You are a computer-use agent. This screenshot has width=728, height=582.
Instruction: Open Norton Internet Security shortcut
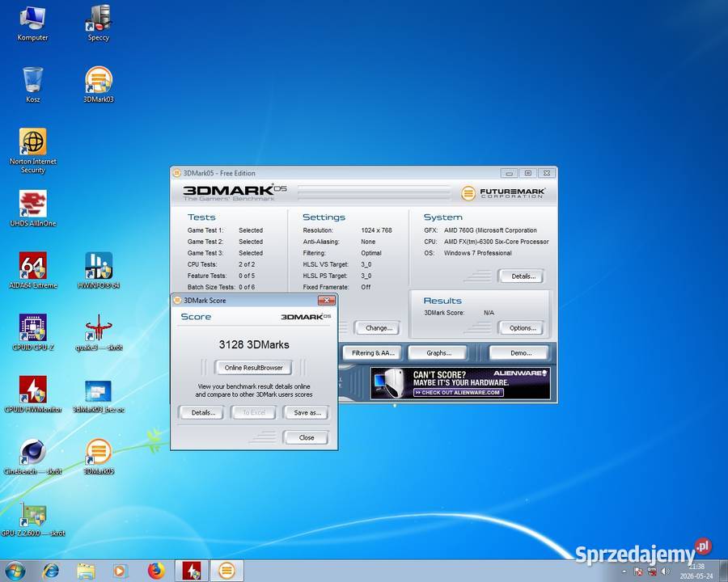tap(32, 151)
